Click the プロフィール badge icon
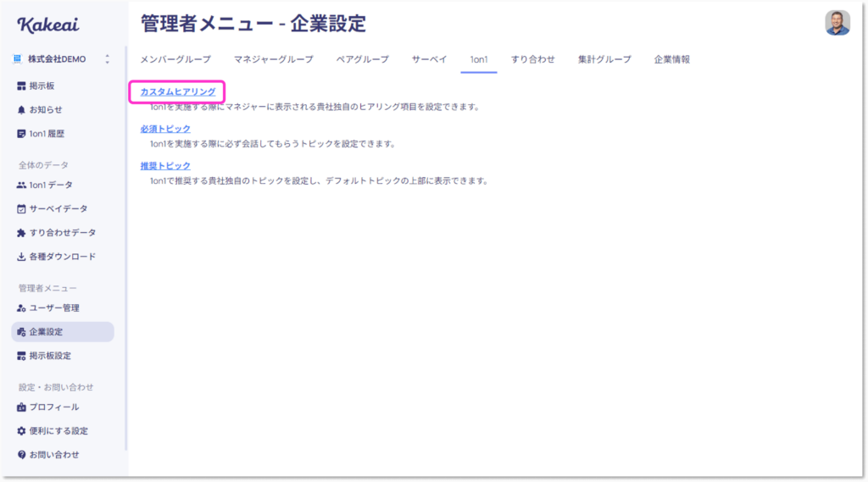Viewport: 868px width, 482px height. 21,407
